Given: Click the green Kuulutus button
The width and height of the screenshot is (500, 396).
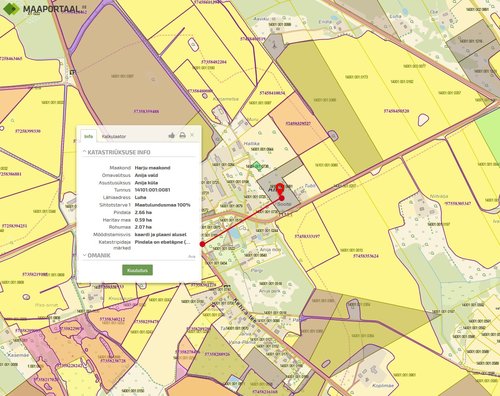Looking at the screenshot, I should point(137,270).
